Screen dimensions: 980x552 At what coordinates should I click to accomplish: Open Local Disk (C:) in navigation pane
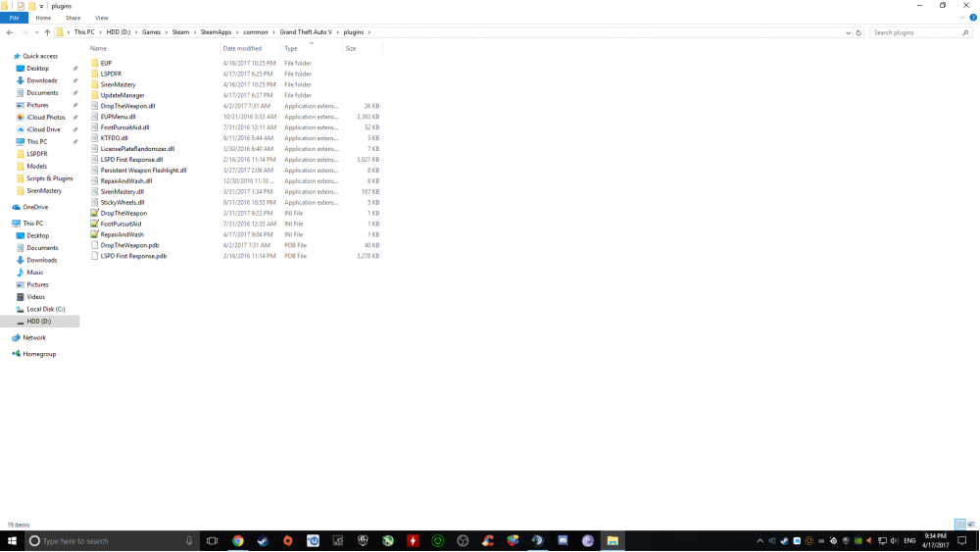tap(46, 310)
